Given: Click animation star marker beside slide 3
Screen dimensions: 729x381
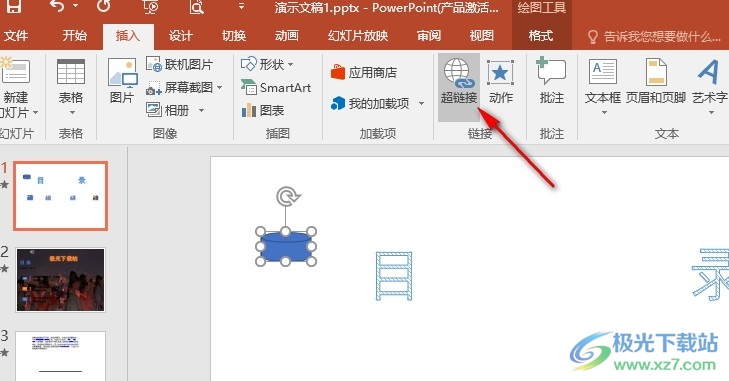Looking at the screenshot, I should click(x=5, y=352).
